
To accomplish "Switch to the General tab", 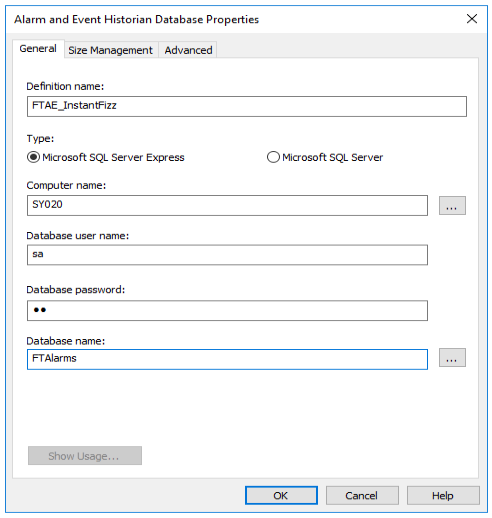I will pyautogui.click(x=38, y=49).
